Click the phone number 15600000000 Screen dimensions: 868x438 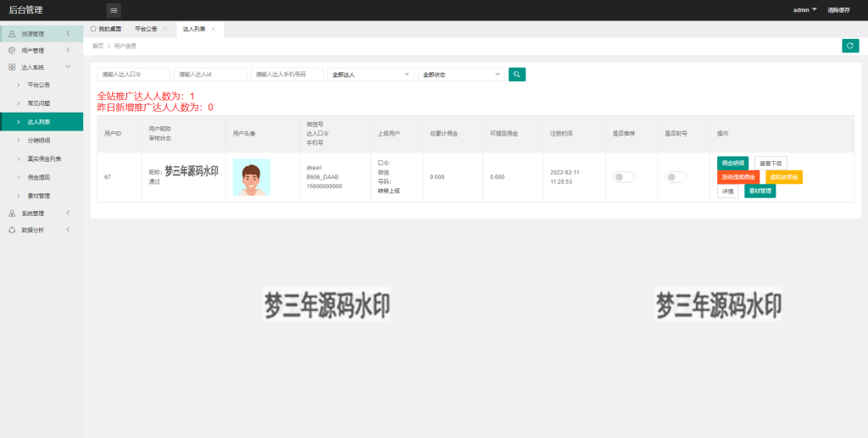click(x=325, y=186)
